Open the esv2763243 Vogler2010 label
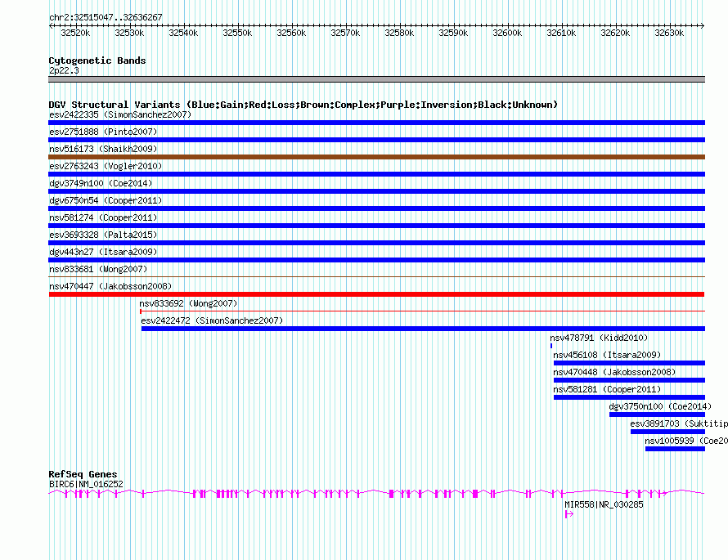 (x=106, y=166)
